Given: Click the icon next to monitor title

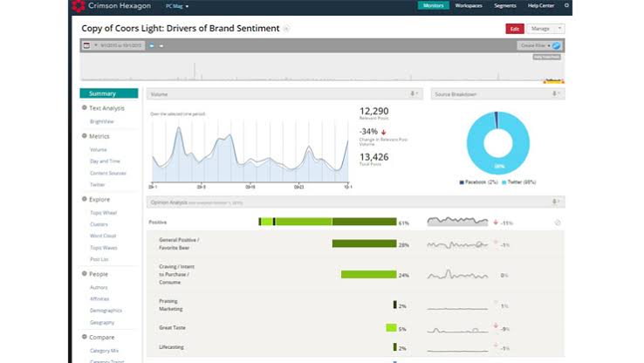Looking at the screenshot, I should [286, 29].
